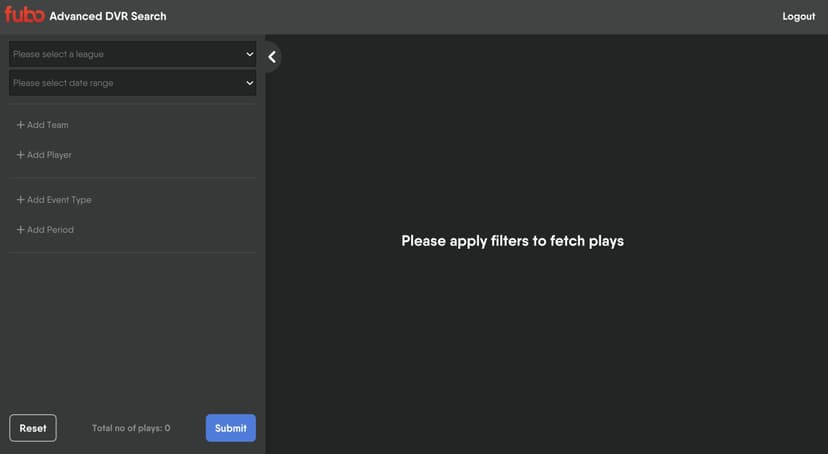Collapse the sidebar with the left chevron
Viewport: 828px width, 454px height.
pos(272,56)
